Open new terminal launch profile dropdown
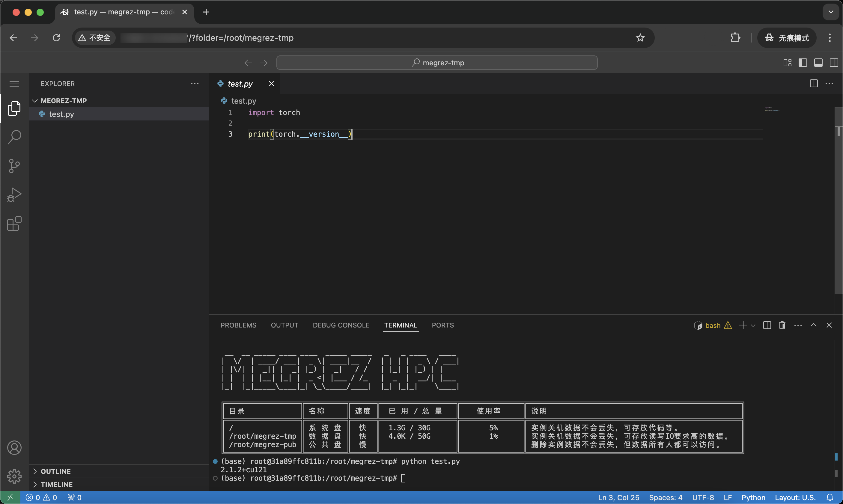The image size is (843, 504). tap(753, 325)
